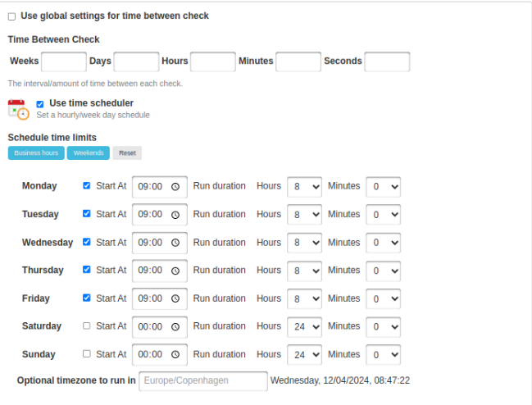This screenshot has width=532, height=405.
Task: Click the Schedule time limits heading
Action: 52,138
